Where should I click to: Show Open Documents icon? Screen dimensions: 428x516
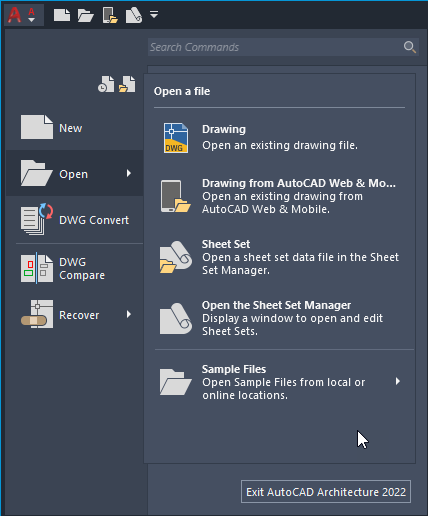coord(127,84)
